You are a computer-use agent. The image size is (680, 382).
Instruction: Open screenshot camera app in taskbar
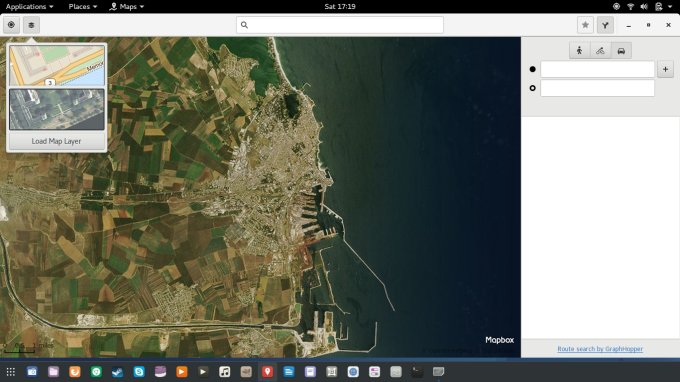point(32,372)
